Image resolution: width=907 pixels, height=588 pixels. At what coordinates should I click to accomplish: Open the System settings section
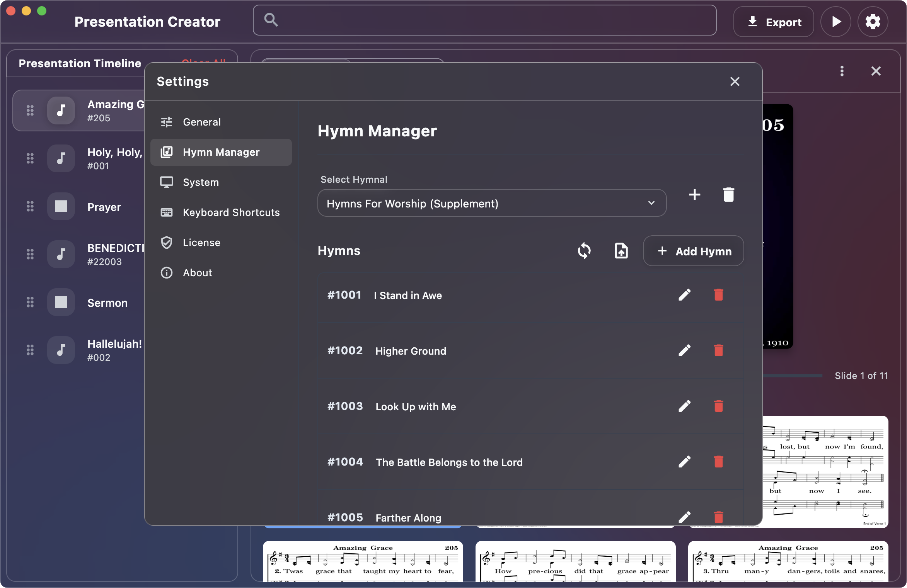coord(201,182)
